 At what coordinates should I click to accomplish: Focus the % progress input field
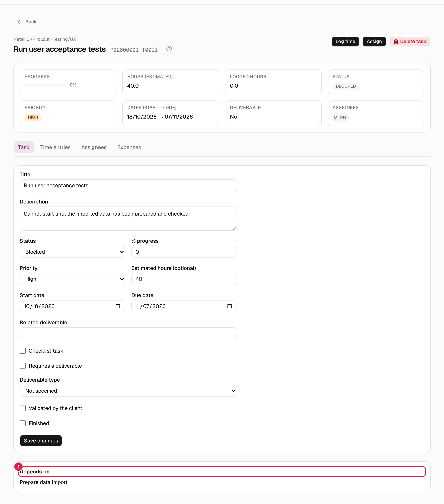(x=184, y=252)
